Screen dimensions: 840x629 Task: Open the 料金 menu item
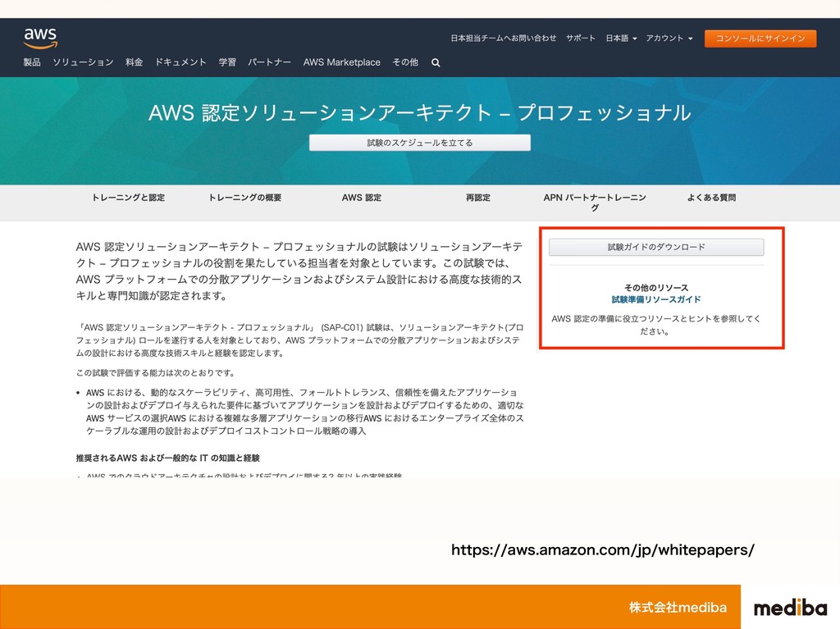click(x=135, y=62)
